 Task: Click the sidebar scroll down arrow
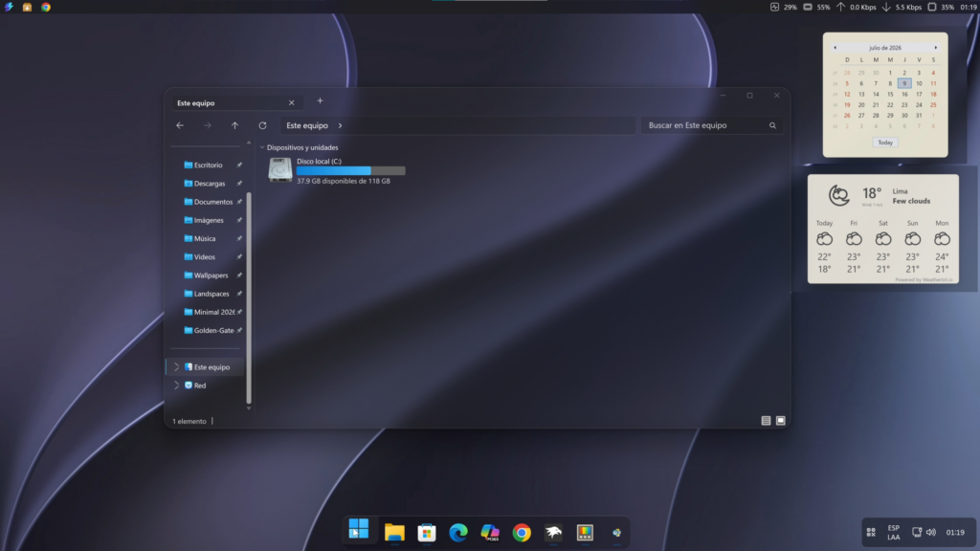click(249, 408)
